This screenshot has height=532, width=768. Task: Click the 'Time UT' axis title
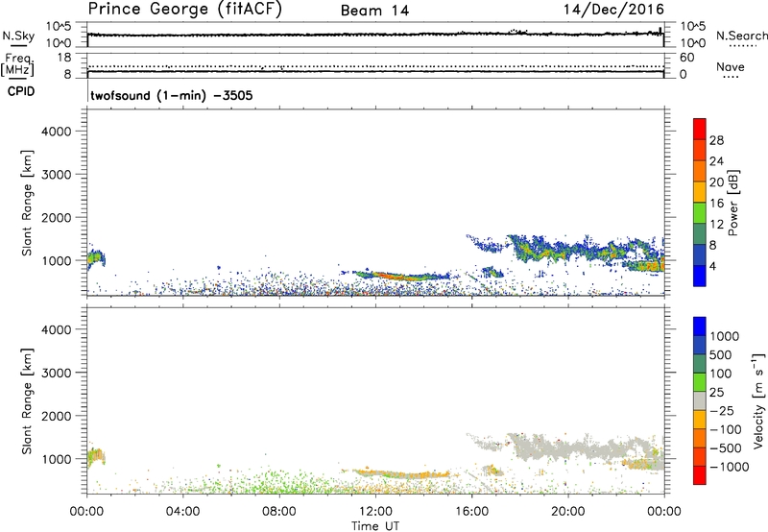(375, 526)
